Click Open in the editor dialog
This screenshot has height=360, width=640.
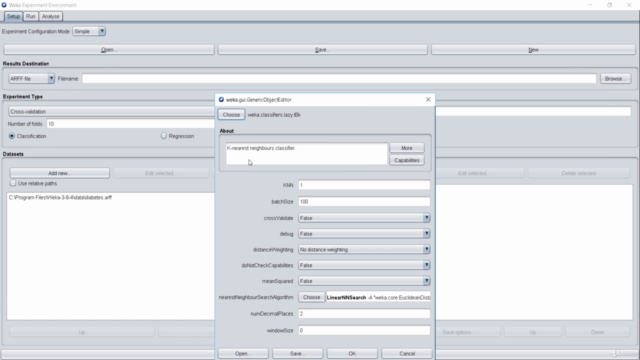pyautogui.click(x=243, y=353)
